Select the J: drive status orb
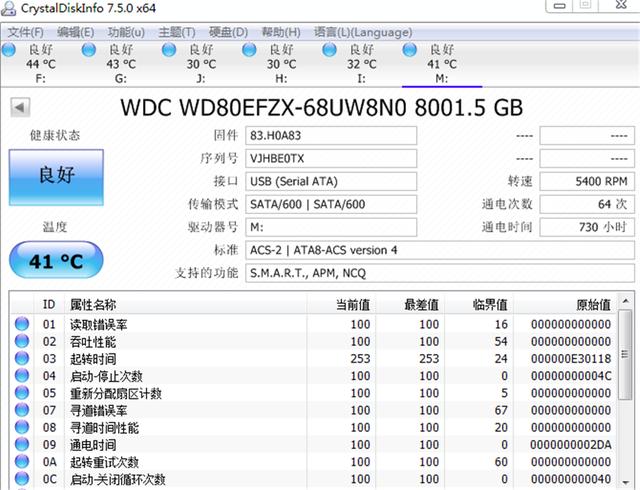640x490 pixels. tap(169, 50)
